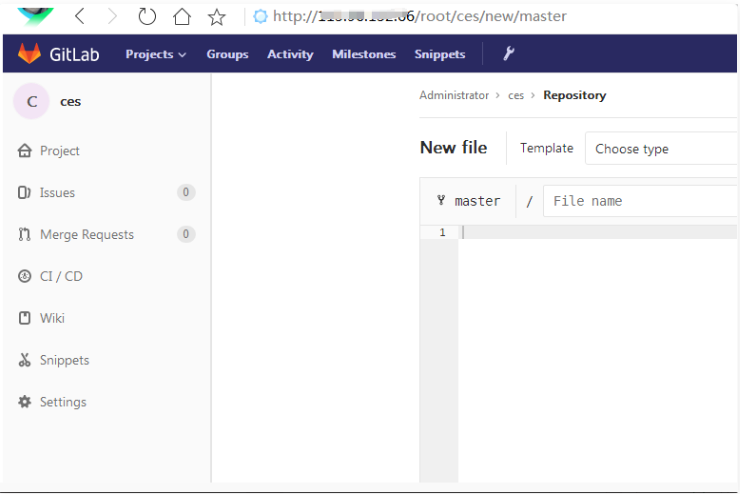Open the Choose type template dropdown
The height and width of the screenshot is (494, 740).
click(660, 149)
